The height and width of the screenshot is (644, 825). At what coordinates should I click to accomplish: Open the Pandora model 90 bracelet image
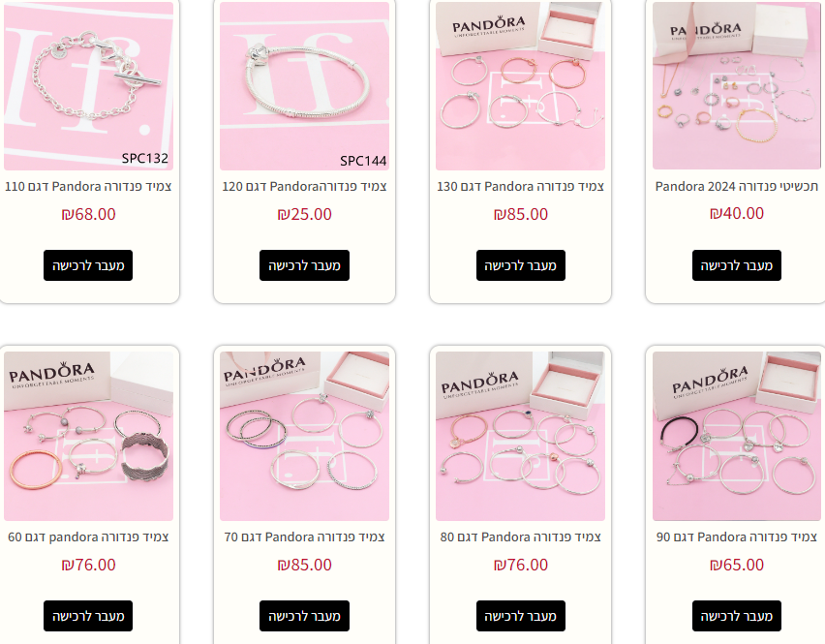[x=737, y=436]
